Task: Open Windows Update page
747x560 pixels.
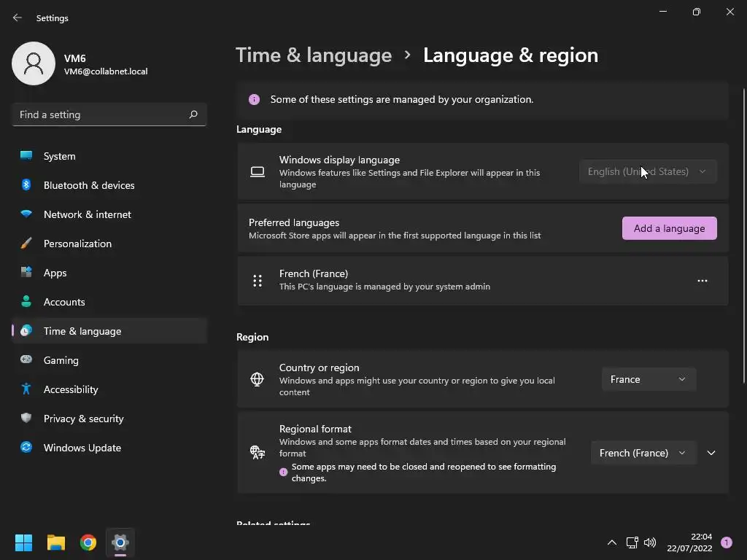Action: [x=109, y=447]
